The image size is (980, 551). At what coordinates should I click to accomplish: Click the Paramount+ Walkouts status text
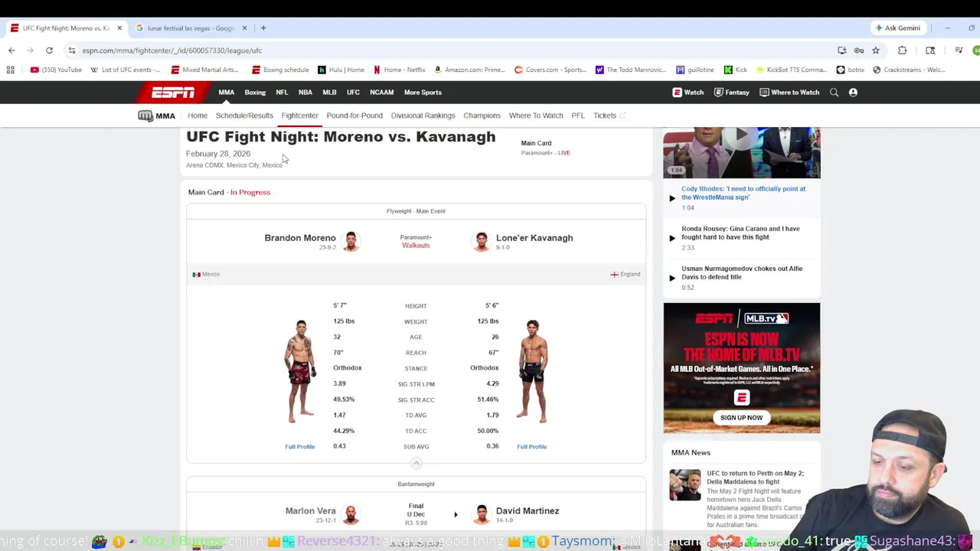pyautogui.click(x=416, y=242)
